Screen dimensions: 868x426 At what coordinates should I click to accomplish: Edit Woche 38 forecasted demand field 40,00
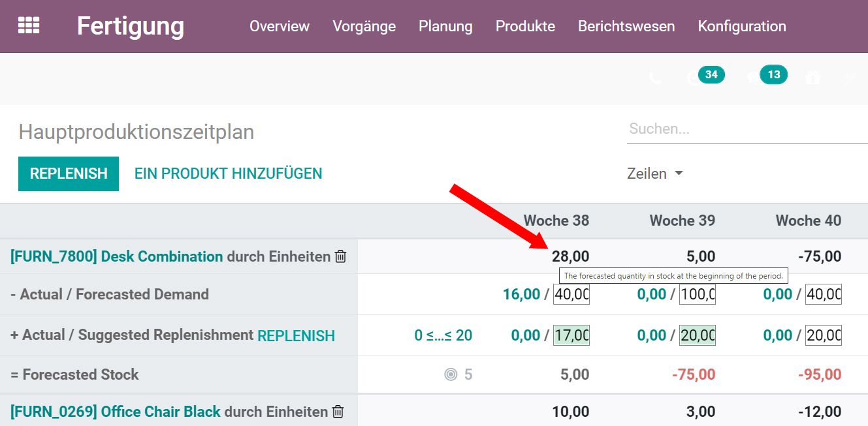pyautogui.click(x=571, y=294)
